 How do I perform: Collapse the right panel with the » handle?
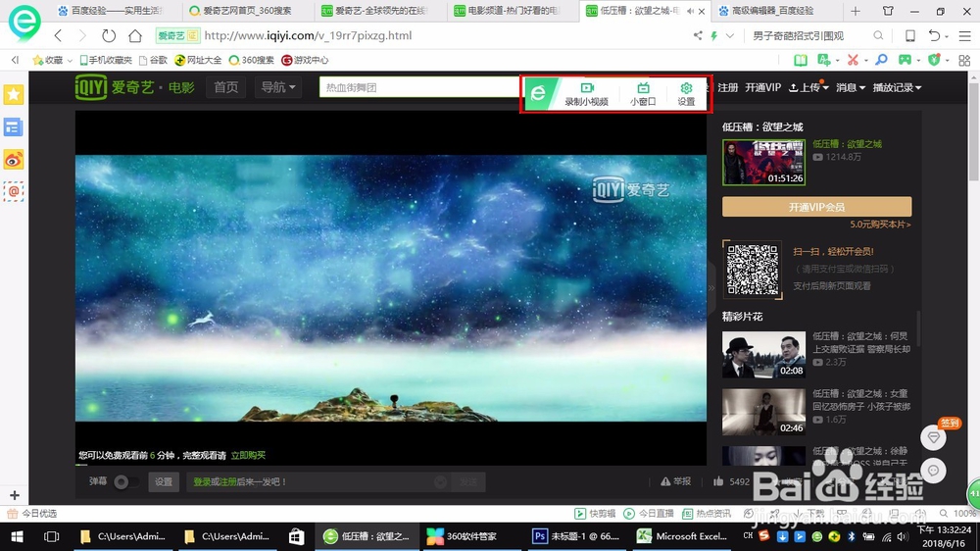click(710, 287)
